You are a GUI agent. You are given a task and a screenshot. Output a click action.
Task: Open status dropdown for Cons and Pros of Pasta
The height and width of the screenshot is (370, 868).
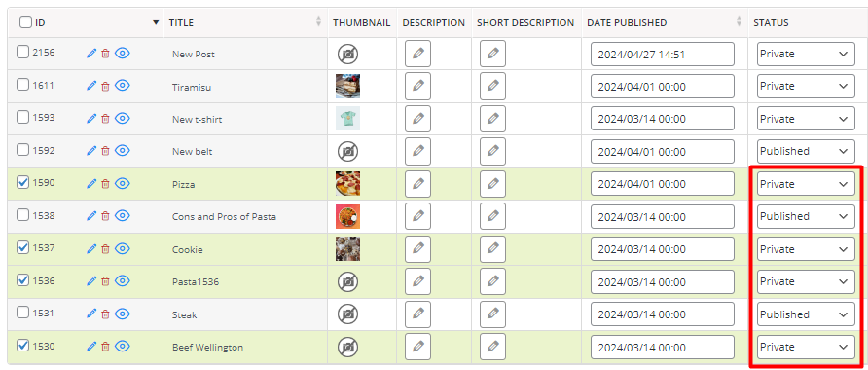pyautogui.click(x=806, y=216)
